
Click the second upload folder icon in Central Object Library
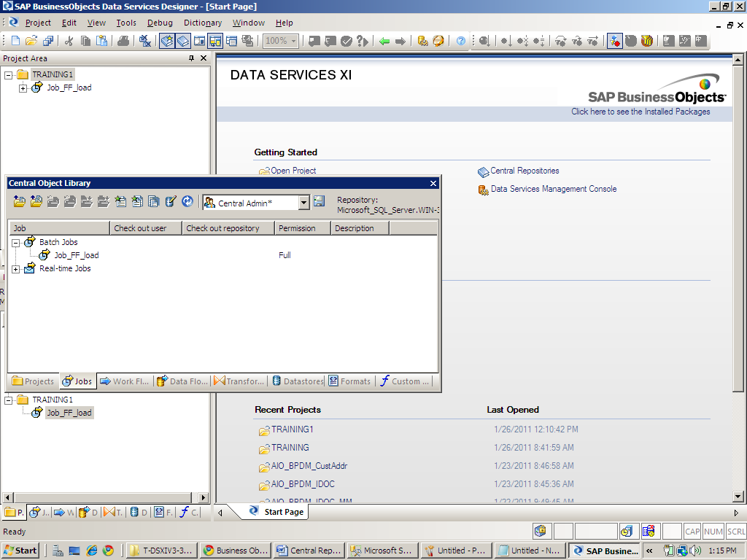[x=36, y=201]
